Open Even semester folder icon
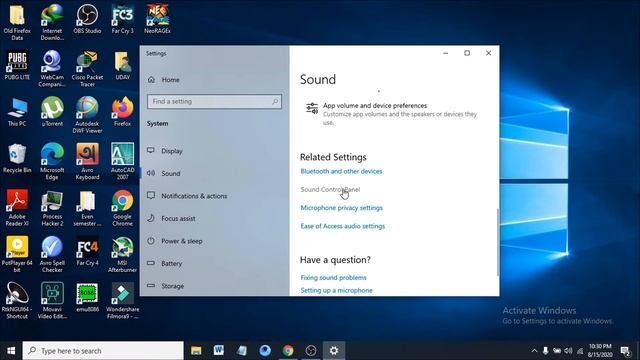This screenshot has height=360, width=640. 87,208
